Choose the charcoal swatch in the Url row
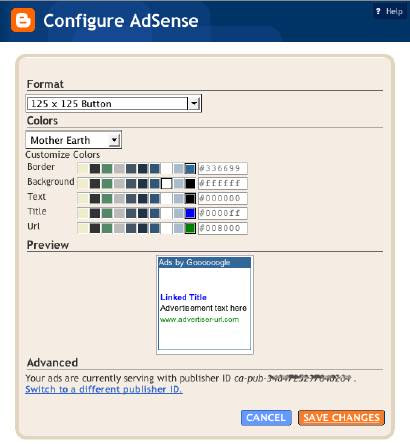Image resolution: width=410 pixels, height=444 pixels. click(x=95, y=228)
